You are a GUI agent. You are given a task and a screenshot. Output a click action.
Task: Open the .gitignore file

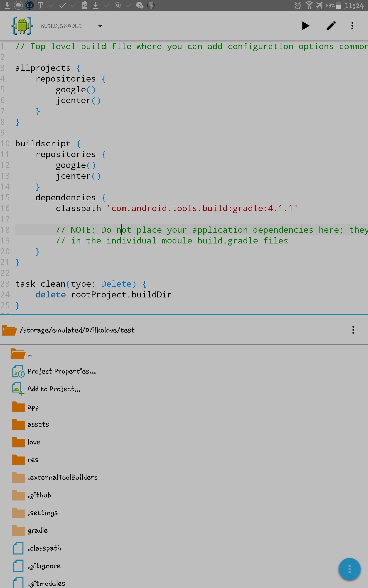tap(184, 566)
